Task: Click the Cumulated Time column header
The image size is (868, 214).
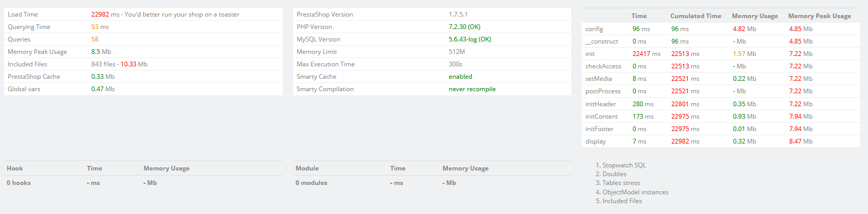Action: [696, 16]
